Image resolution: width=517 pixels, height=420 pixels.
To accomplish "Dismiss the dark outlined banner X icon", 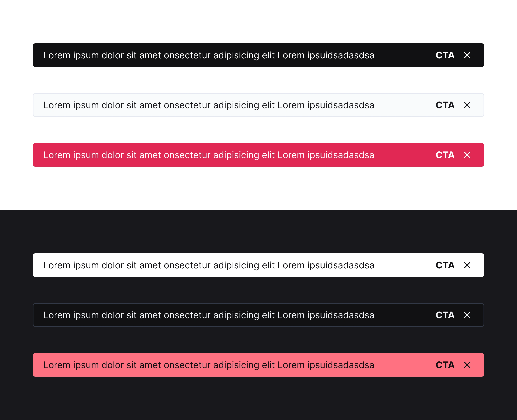I will pyautogui.click(x=467, y=315).
